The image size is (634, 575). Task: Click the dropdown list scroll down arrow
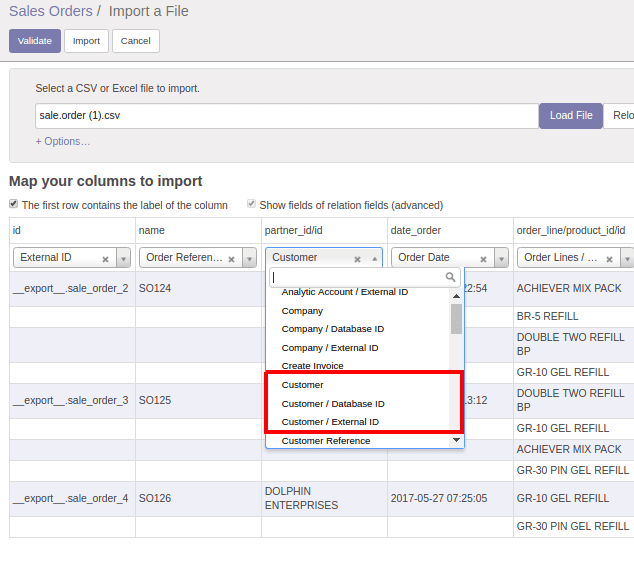pos(456,440)
